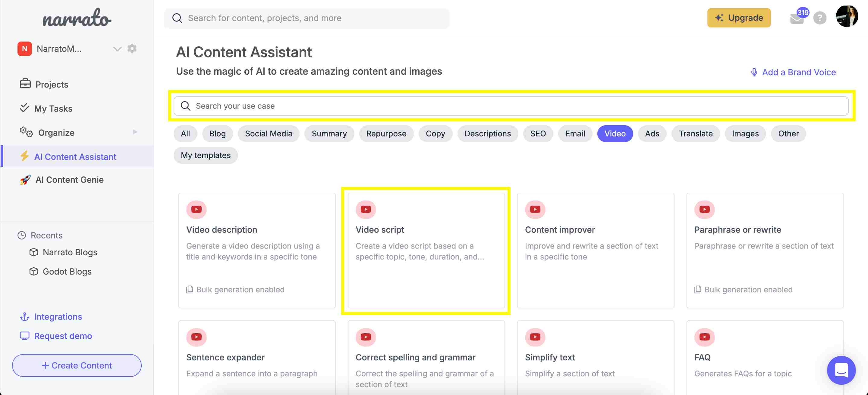Click the Upgrade button
868x395 pixels.
[x=739, y=18]
